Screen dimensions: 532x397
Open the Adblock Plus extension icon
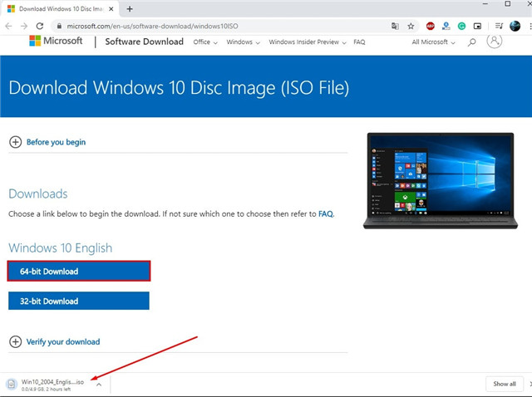point(431,26)
